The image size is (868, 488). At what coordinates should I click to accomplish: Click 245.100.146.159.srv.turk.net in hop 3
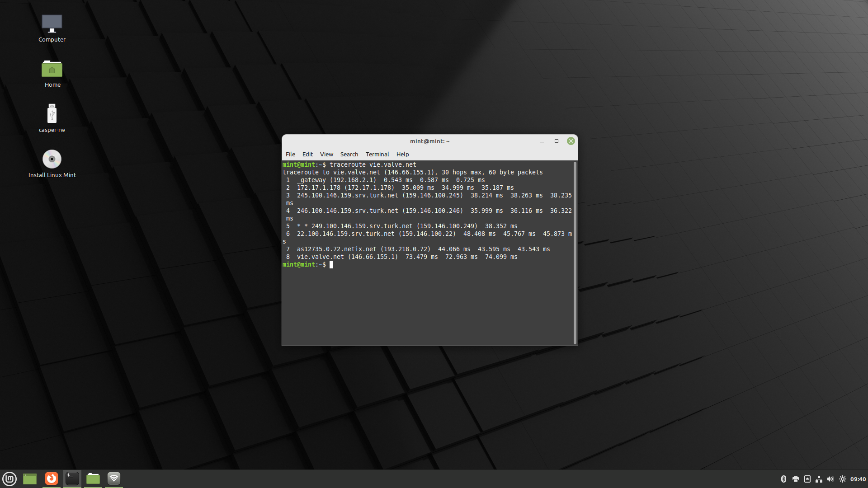click(348, 195)
